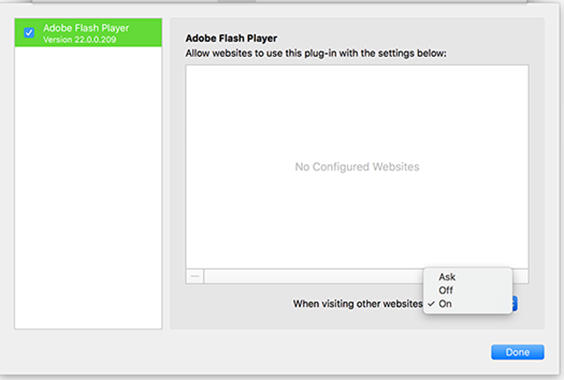Click the minus remove-website button

[x=195, y=276]
